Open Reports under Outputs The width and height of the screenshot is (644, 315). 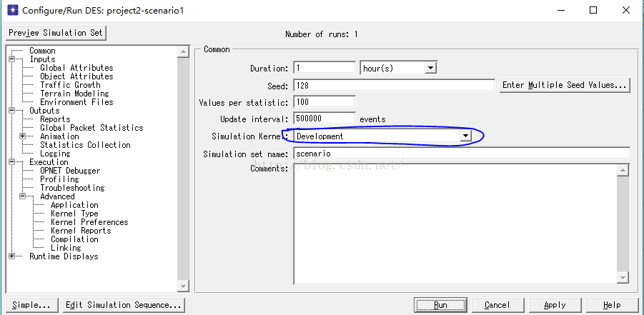click(55, 119)
